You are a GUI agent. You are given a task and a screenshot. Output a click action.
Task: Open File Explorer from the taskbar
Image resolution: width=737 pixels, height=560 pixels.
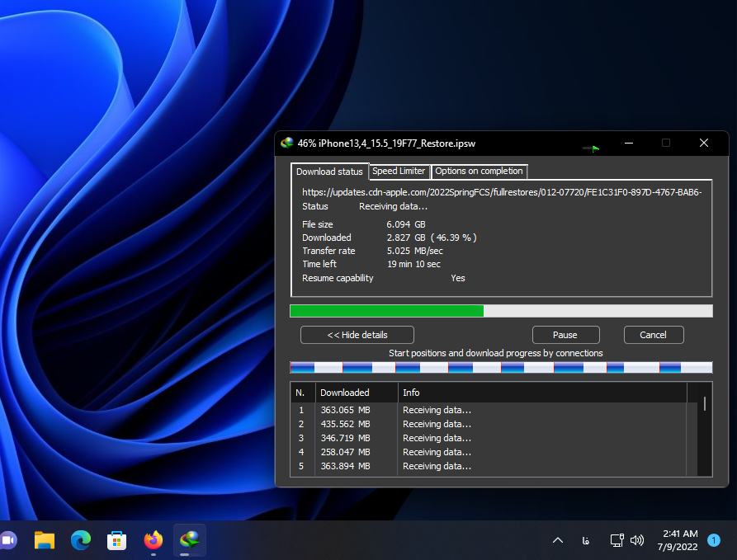(45, 540)
